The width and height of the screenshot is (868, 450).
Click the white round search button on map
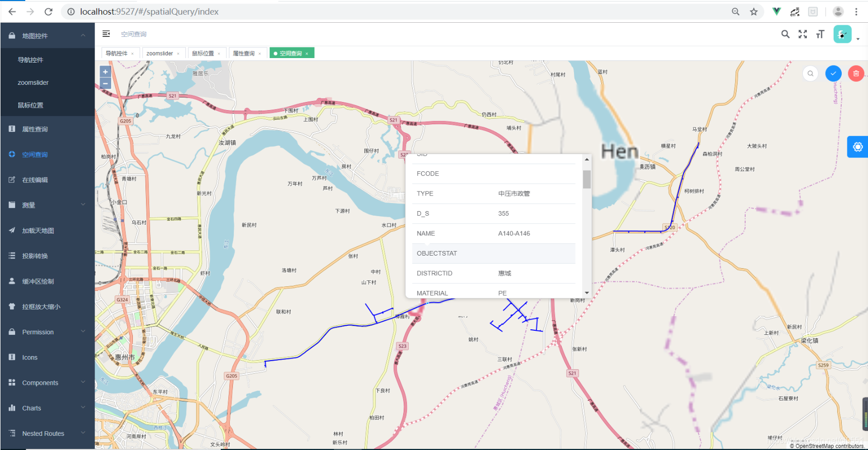[810, 73]
